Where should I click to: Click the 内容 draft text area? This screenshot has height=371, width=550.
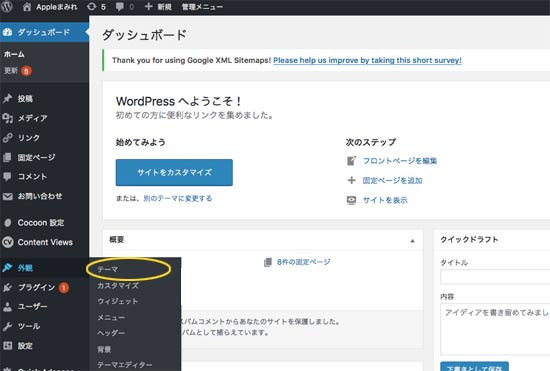click(495, 330)
